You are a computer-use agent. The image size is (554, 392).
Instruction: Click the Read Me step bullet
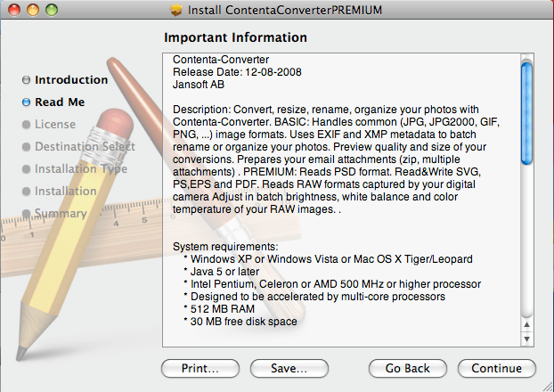click(x=26, y=102)
